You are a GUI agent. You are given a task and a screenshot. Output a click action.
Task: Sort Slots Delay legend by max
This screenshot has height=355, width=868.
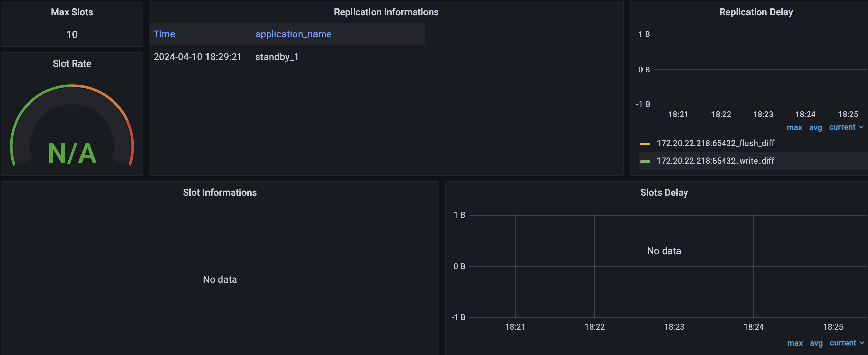click(795, 343)
